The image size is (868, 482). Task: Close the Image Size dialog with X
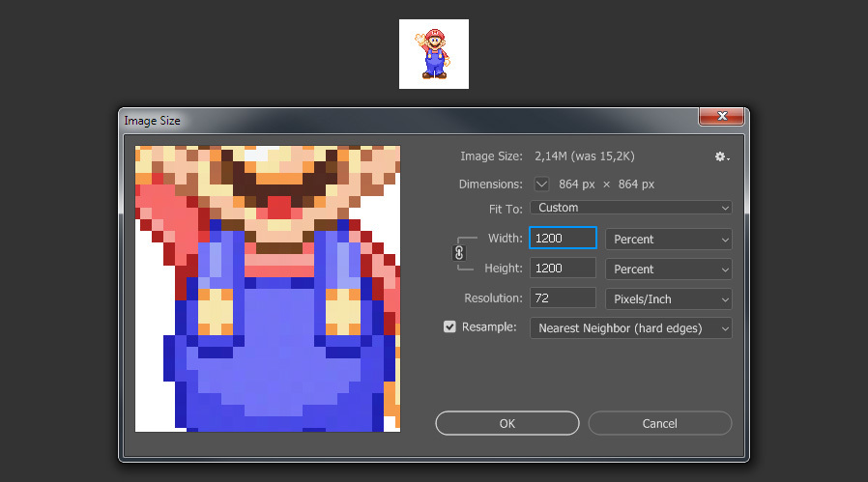point(722,116)
